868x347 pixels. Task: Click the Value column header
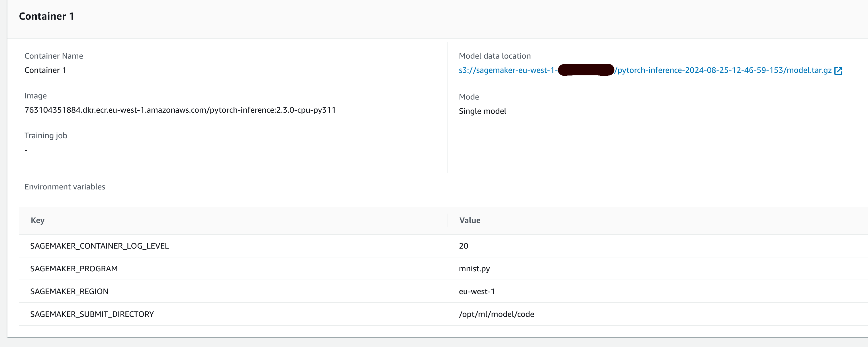[x=470, y=220]
